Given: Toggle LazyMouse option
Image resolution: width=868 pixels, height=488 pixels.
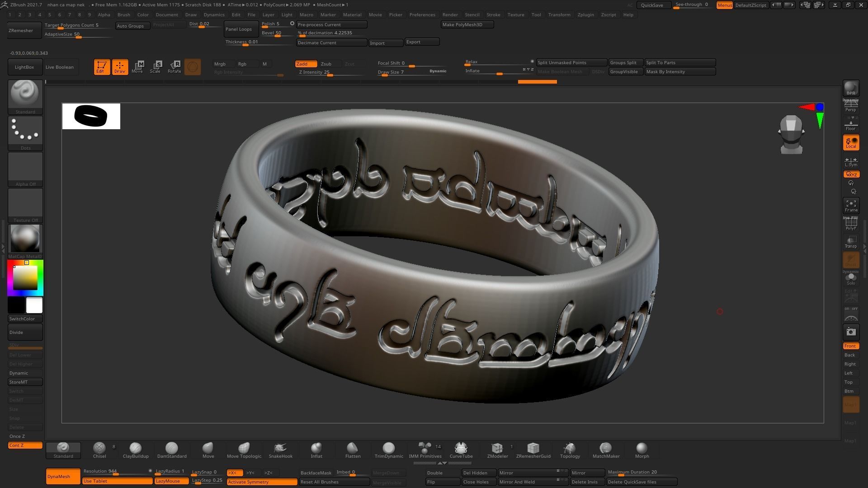Looking at the screenshot, I should tap(171, 481).
